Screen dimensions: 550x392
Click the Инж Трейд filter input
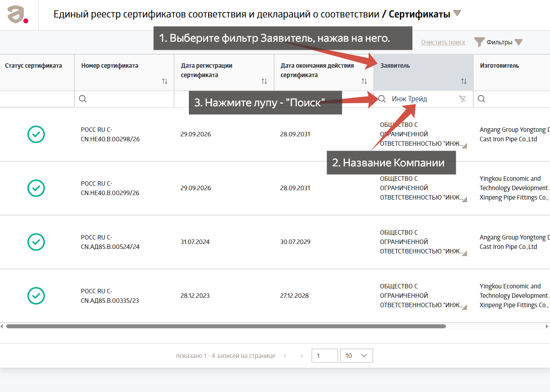pos(423,99)
